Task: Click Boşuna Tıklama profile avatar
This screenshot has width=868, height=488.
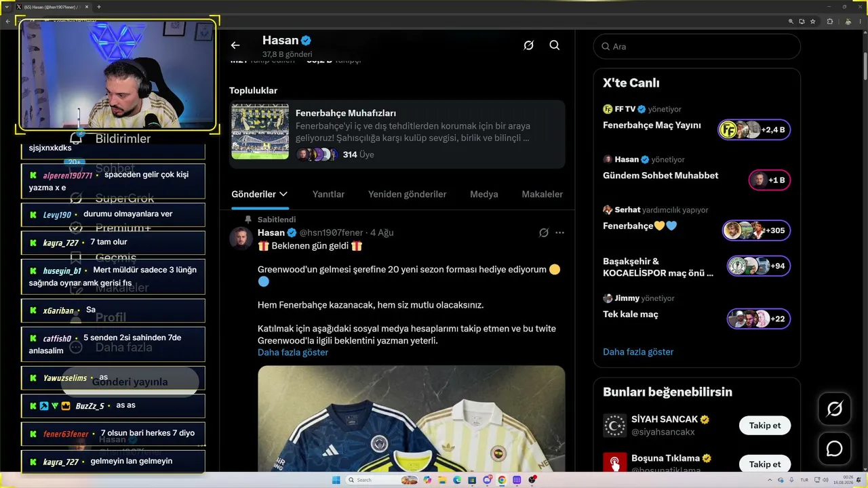Action: (x=615, y=462)
